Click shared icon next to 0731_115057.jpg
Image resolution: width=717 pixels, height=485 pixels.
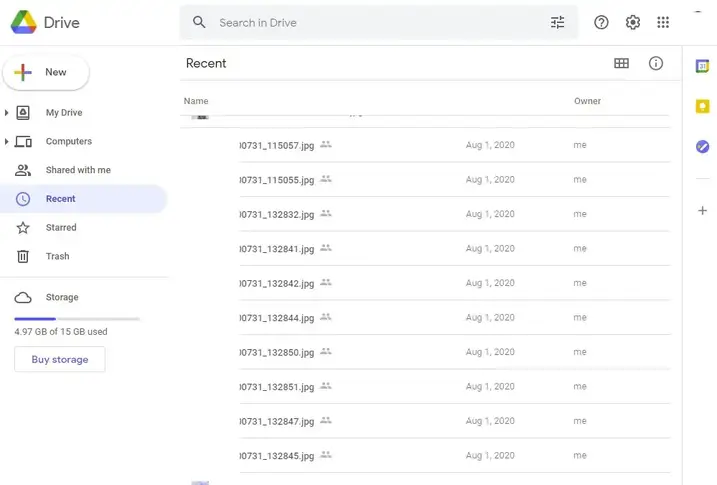click(326, 144)
